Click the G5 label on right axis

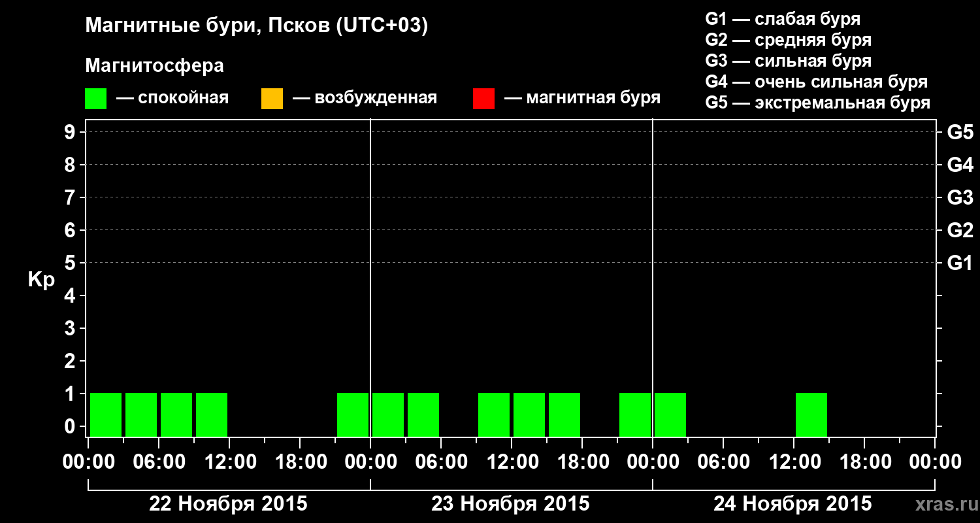pyautogui.click(x=960, y=132)
